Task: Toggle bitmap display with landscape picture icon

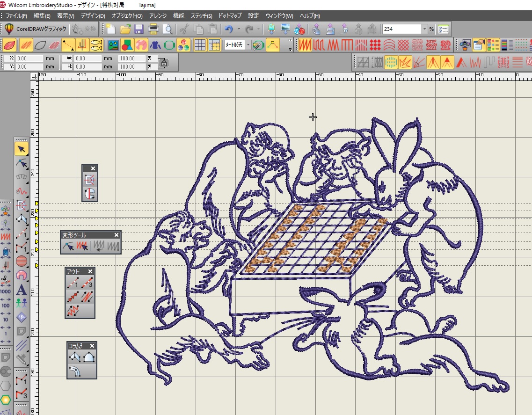Action: (113, 45)
